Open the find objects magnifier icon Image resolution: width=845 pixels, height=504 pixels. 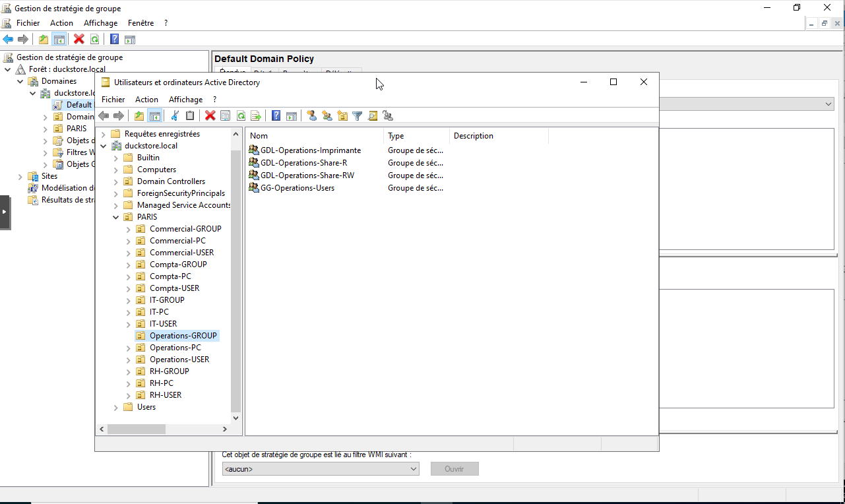pyautogui.click(x=373, y=116)
